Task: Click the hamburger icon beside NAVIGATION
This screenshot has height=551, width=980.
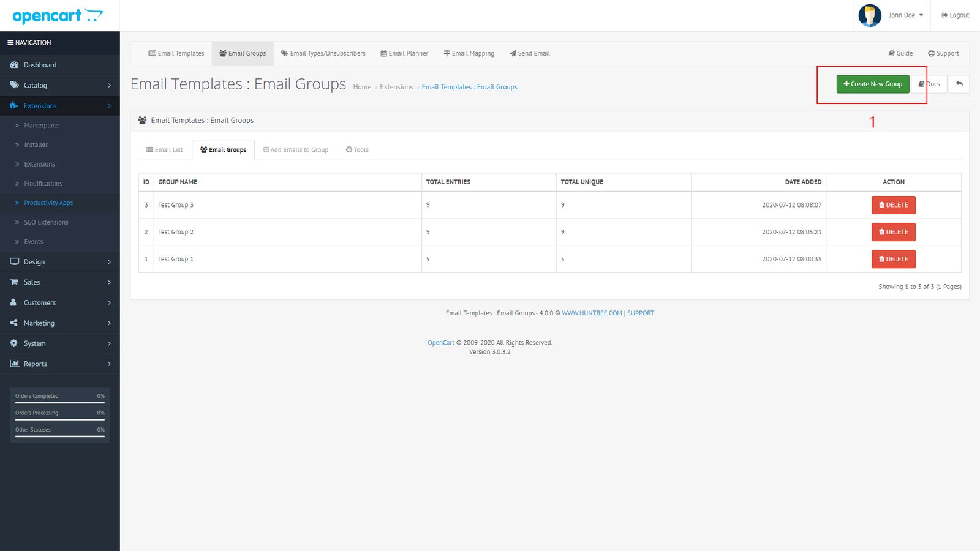Action: (x=10, y=42)
